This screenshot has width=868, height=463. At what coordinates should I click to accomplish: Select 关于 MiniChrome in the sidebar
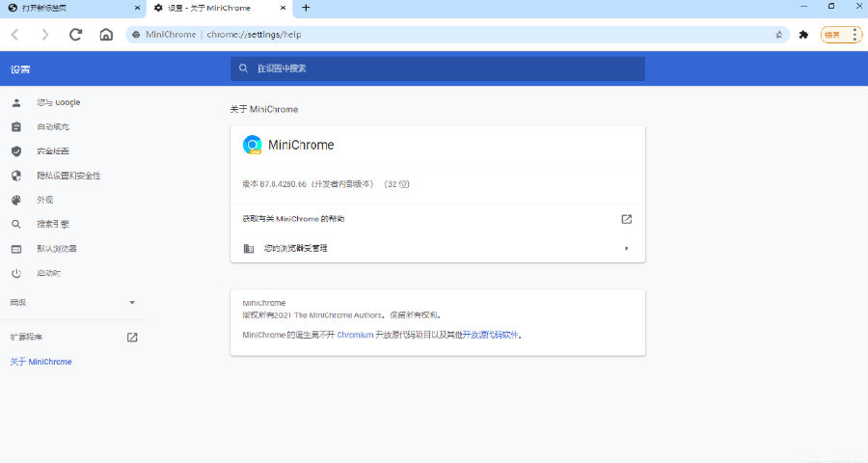coord(41,362)
